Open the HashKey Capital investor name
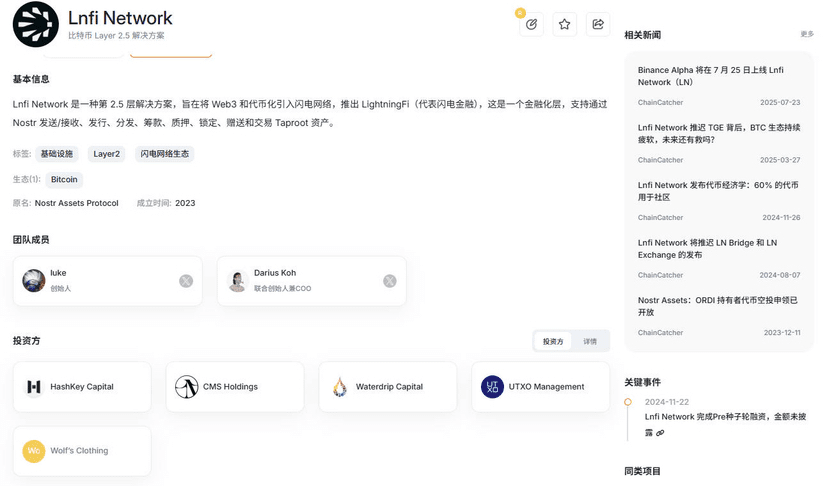The image size is (829, 486). pyautogui.click(x=82, y=387)
